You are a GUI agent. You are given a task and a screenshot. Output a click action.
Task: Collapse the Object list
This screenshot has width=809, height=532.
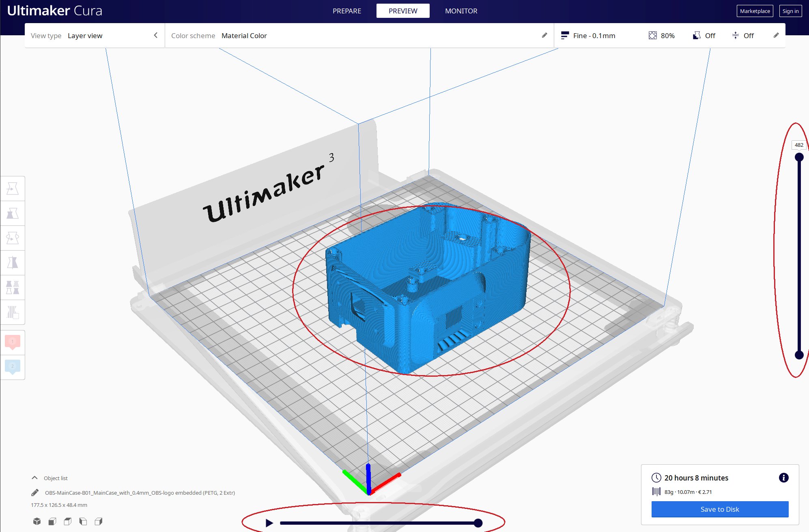pos(35,478)
